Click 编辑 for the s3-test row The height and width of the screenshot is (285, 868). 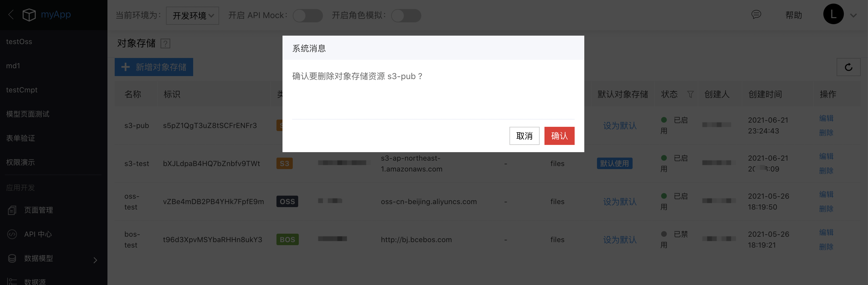click(x=826, y=156)
